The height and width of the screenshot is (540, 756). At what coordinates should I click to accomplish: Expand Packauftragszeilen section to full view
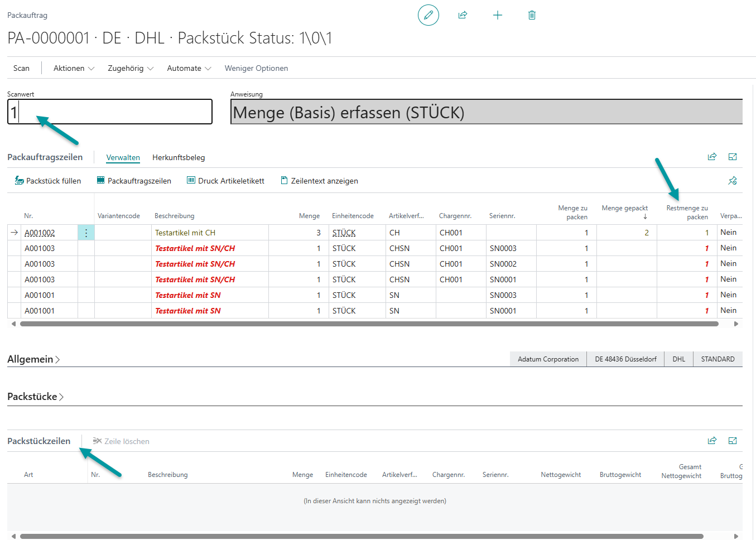[733, 157]
